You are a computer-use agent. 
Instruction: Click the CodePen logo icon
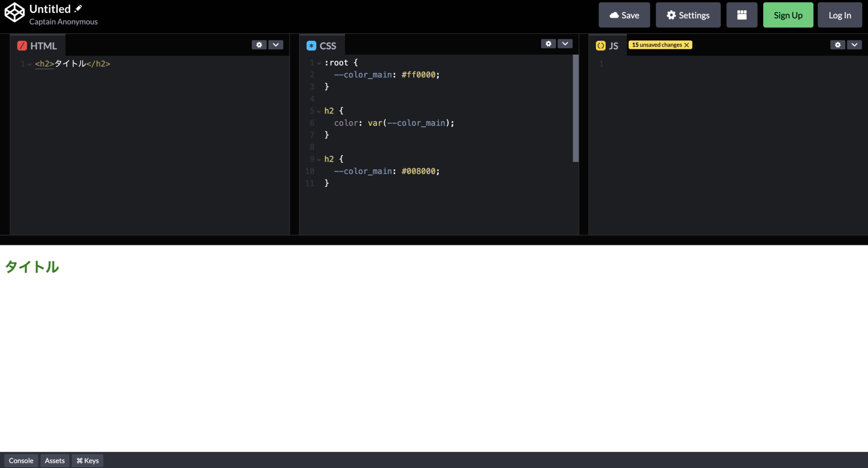(x=14, y=12)
